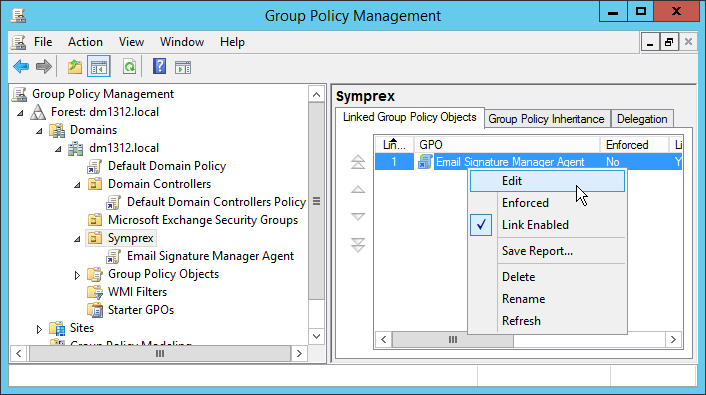The image size is (706, 395).
Task: Switch to Linked Group Policy Objects tab
Action: 410,118
